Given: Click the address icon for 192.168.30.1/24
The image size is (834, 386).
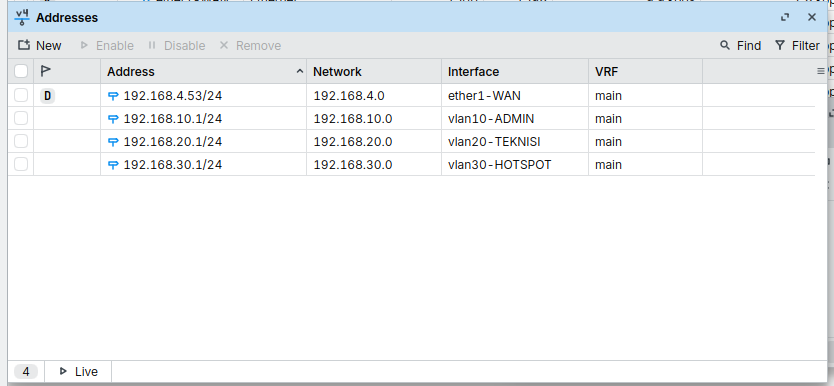Looking at the screenshot, I should [x=113, y=165].
